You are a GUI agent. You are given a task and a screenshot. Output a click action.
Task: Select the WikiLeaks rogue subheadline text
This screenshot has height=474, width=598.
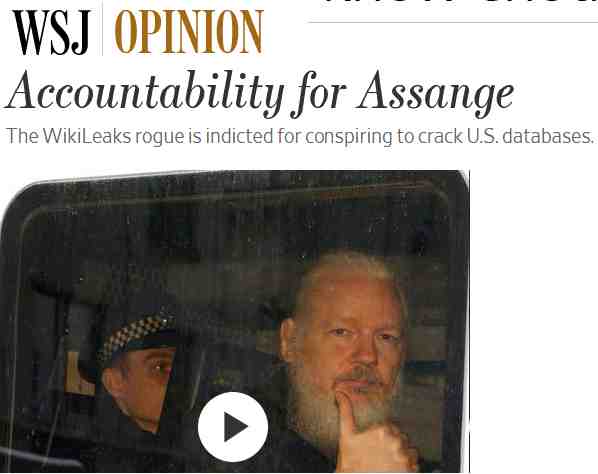click(x=300, y=137)
